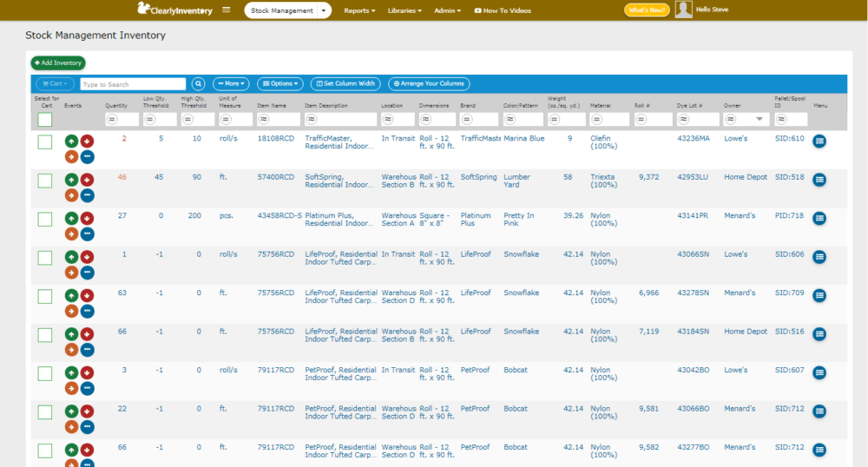Click Set Column Width
This screenshot has height=467, width=868.
(x=345, y=84)
